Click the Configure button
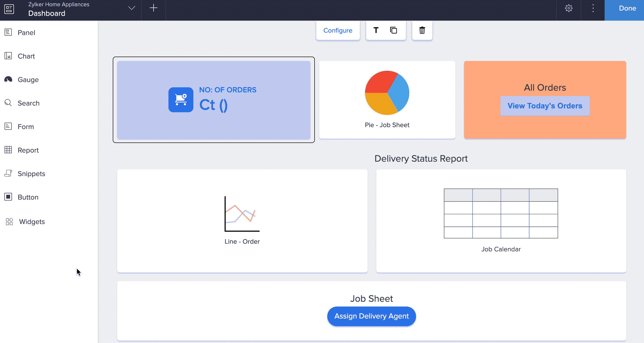The width and height of the screenshot is (644, 343). click(338, 30)
